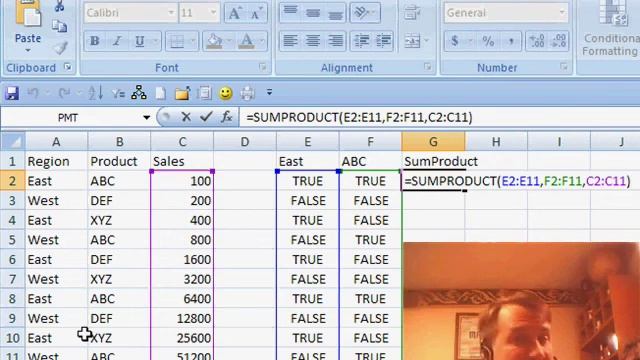
Task: Decrease font size with Shrink Font
Action: (x=256, y=13)
